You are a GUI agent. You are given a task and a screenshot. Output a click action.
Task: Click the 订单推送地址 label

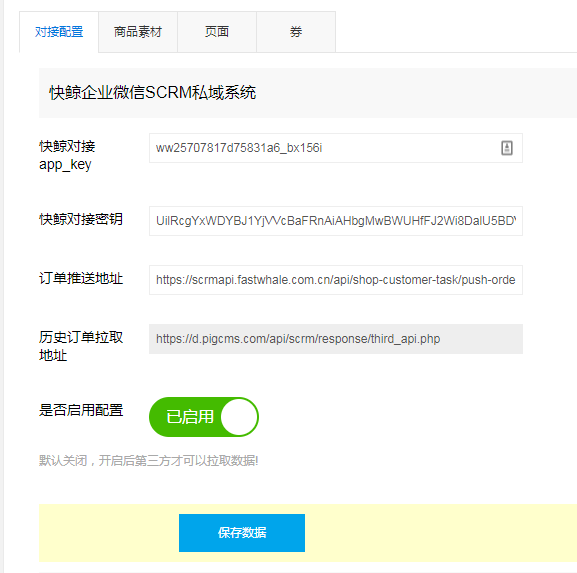tap(81, 278)
